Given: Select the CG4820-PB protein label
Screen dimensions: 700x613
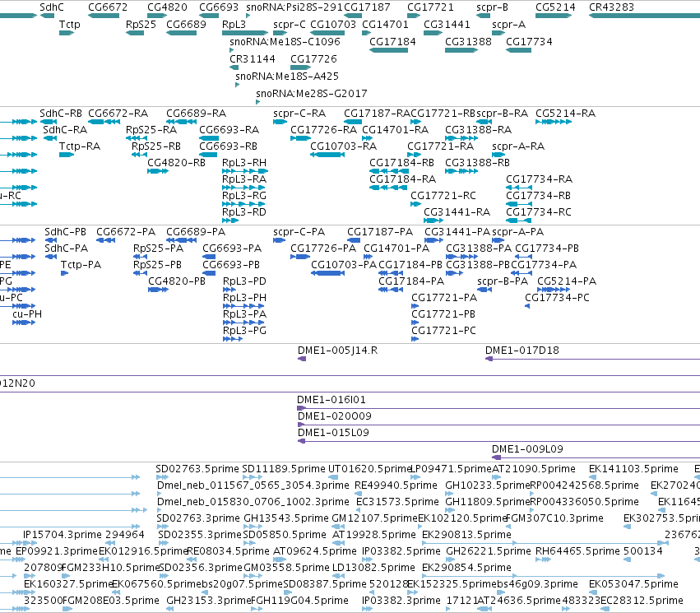Looking at the screenshot, I should (177, 281).
